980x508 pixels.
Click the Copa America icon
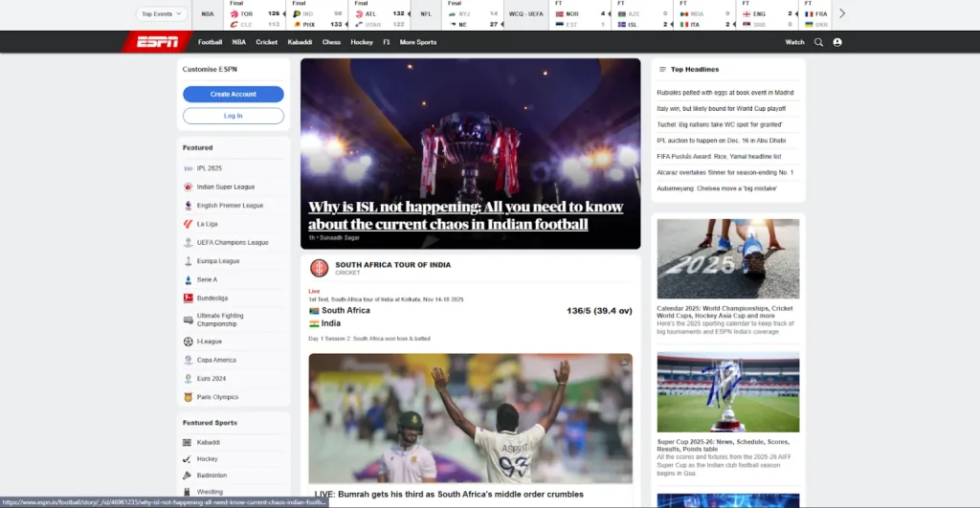(x=189, y=360)
